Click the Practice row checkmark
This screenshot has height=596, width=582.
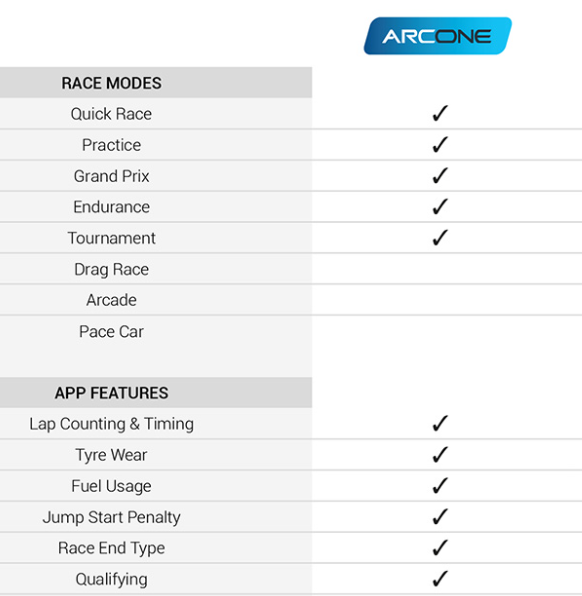(x=440, y=144)
